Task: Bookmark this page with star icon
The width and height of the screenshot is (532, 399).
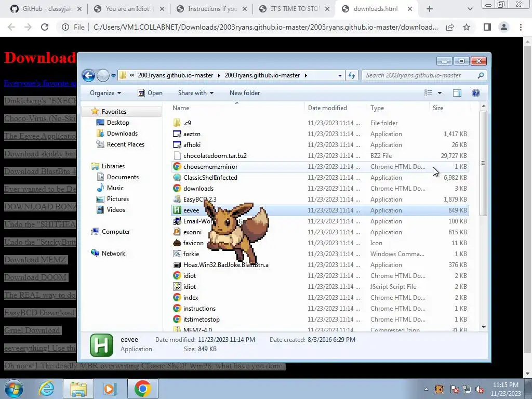Action: (x=467, y=27)
